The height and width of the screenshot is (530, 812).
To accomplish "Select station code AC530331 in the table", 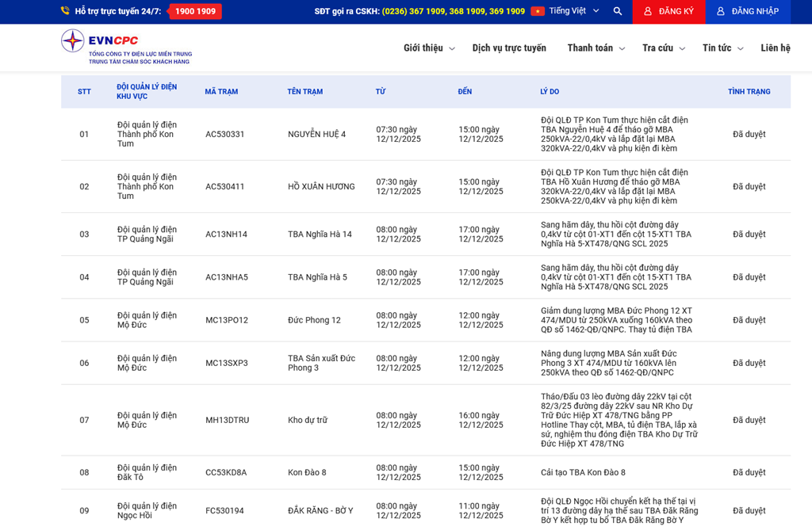I will pos(224,135).
